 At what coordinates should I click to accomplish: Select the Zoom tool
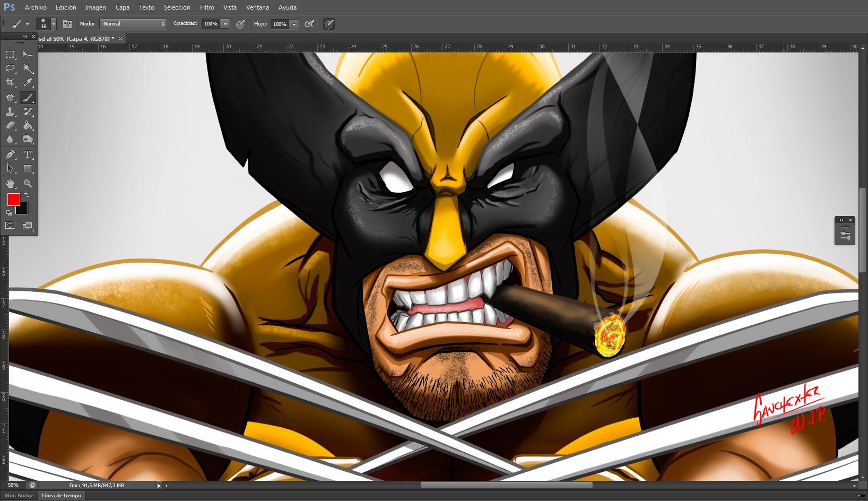tap(28, 184)
